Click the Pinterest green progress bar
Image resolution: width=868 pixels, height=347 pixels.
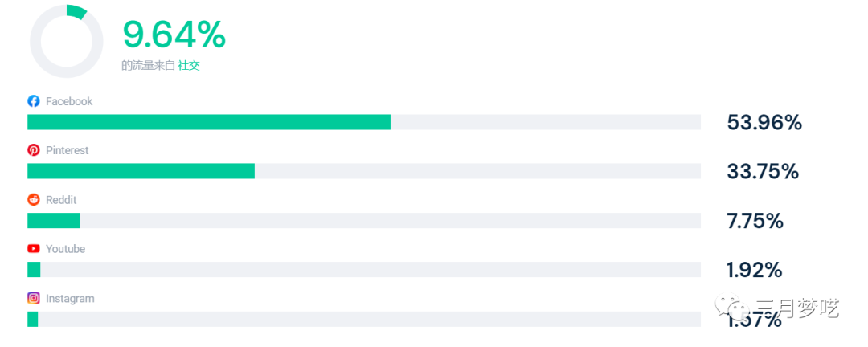(x=141, y=171)
